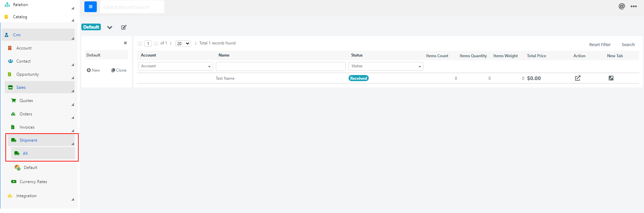This screenshot has width=644, height=213.
Task: Expand the Orders submenu arrow
Action: (x=73, y=117)
